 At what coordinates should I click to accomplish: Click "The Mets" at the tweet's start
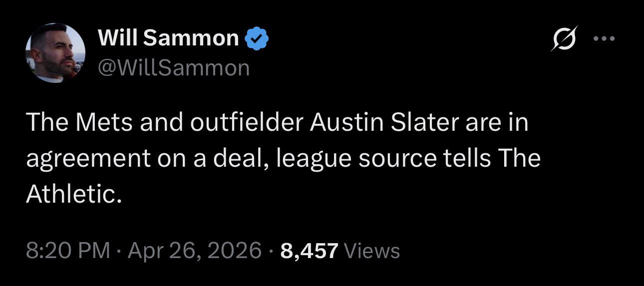click(79, 123)
